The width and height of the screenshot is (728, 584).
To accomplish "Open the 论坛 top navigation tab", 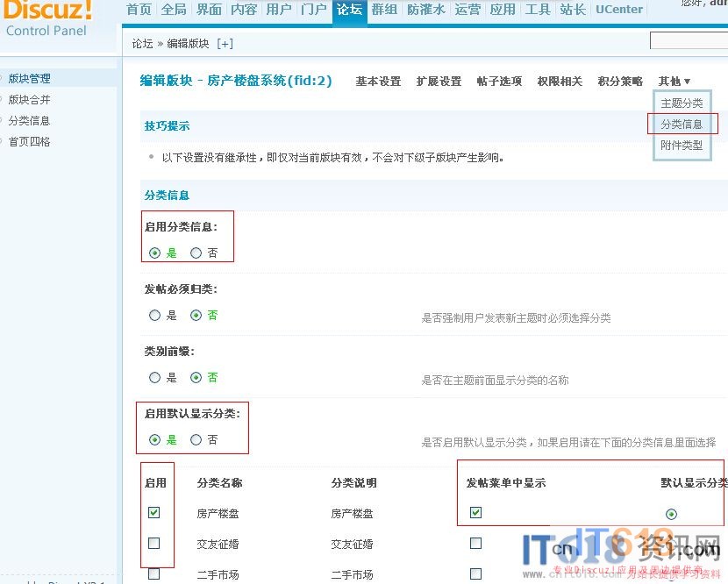I will pos(349,10).
